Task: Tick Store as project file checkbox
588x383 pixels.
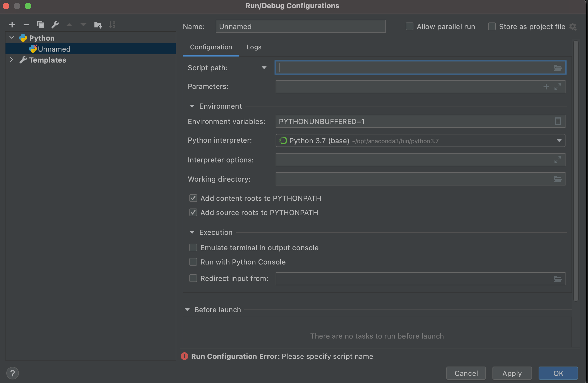Action: tap(492, 27)
